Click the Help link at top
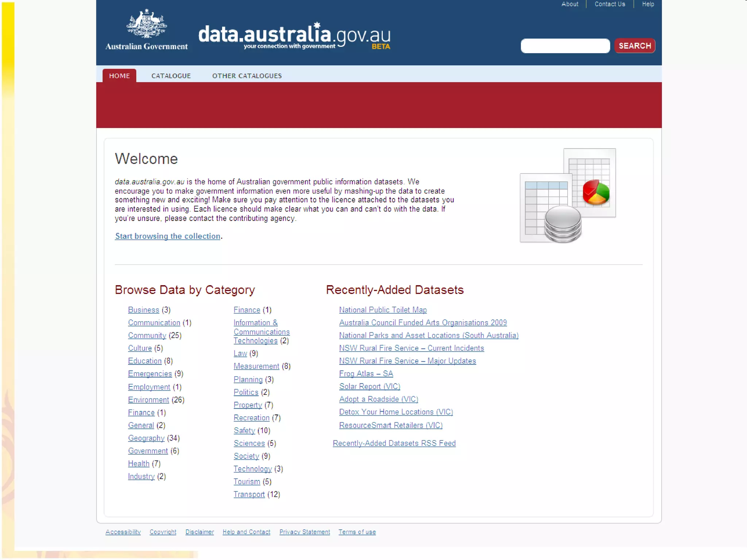This screenshot has height=560, width=747. pos(648,4)
